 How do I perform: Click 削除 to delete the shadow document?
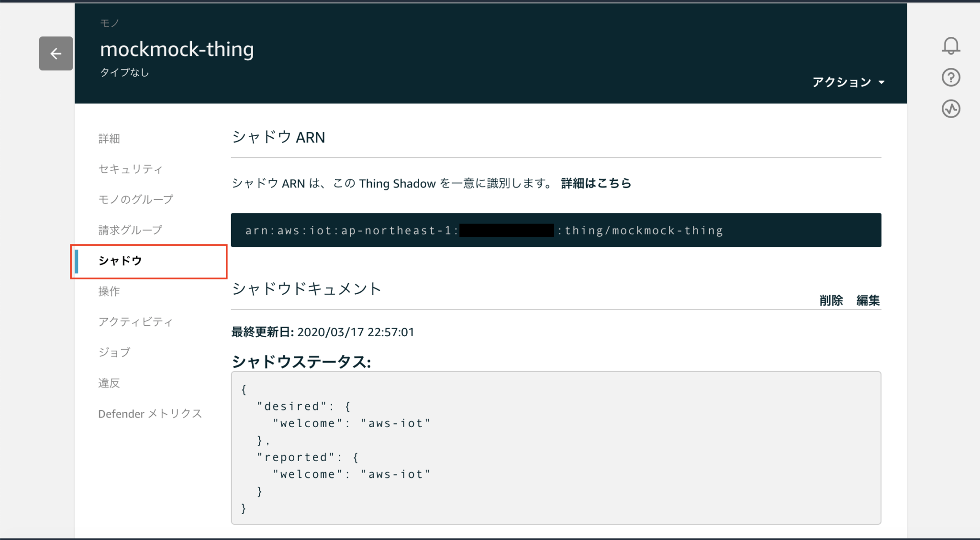[831, 300]
